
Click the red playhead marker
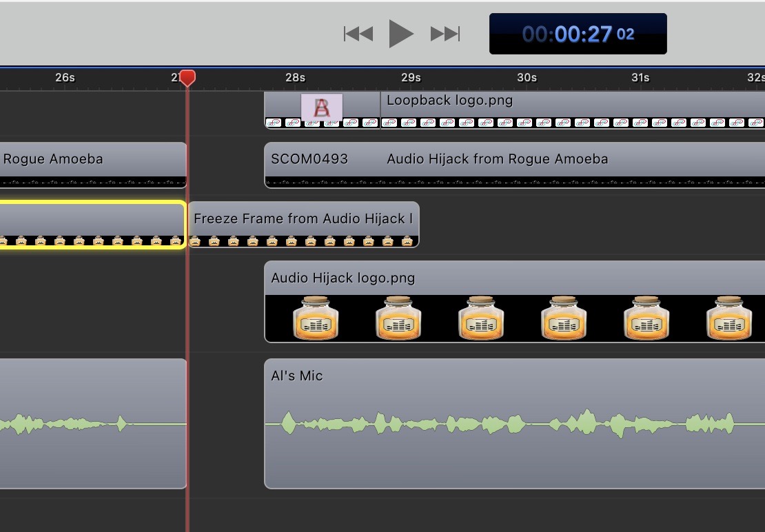187,78
